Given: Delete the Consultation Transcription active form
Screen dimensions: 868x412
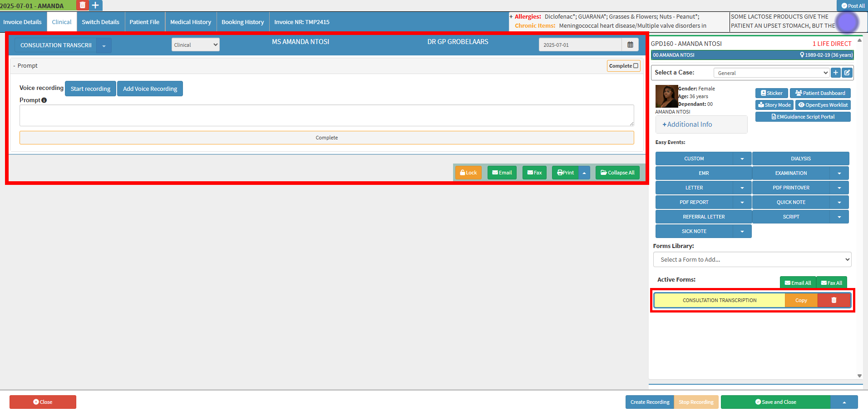Looking at the screenshot, I should [x=834, y=300].
